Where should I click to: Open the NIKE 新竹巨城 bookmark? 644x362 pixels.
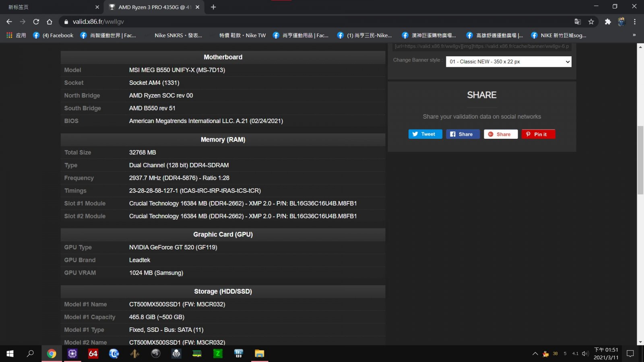[x=559, y=35]
